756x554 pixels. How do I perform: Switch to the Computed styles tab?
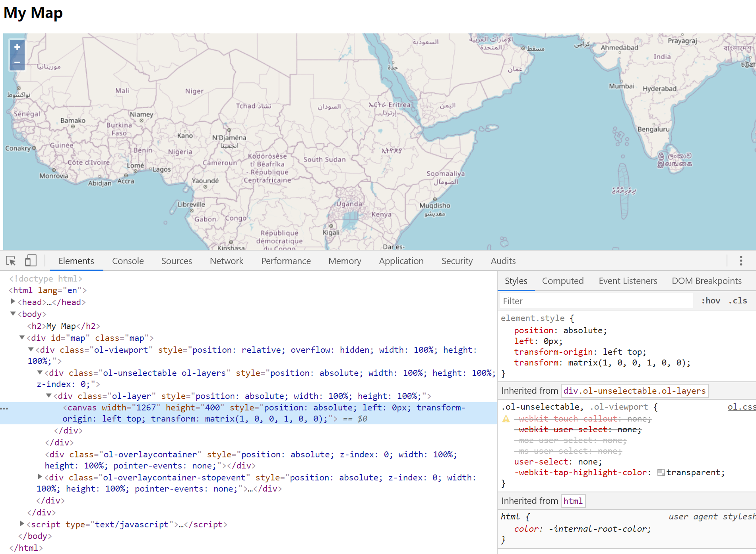(562, 281)
